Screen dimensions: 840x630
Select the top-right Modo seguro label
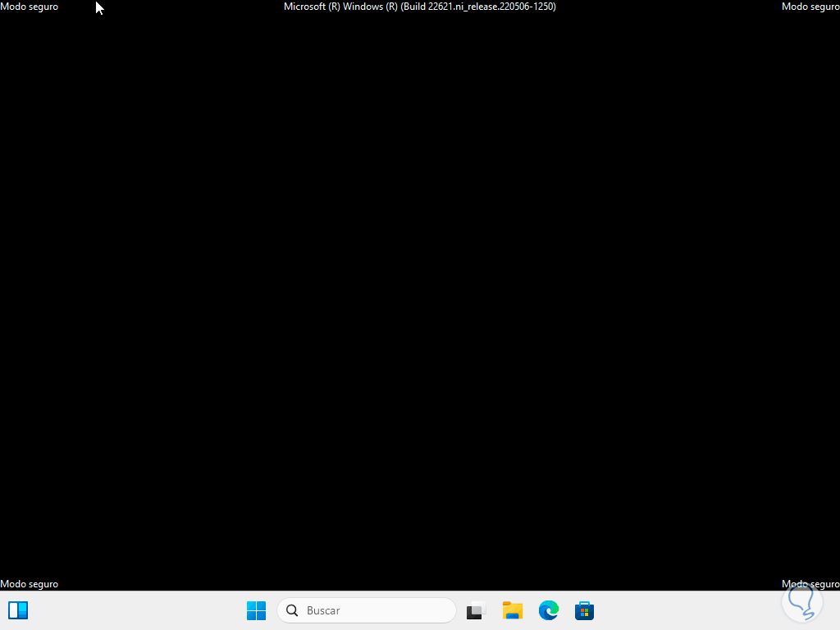click(810, 7)
